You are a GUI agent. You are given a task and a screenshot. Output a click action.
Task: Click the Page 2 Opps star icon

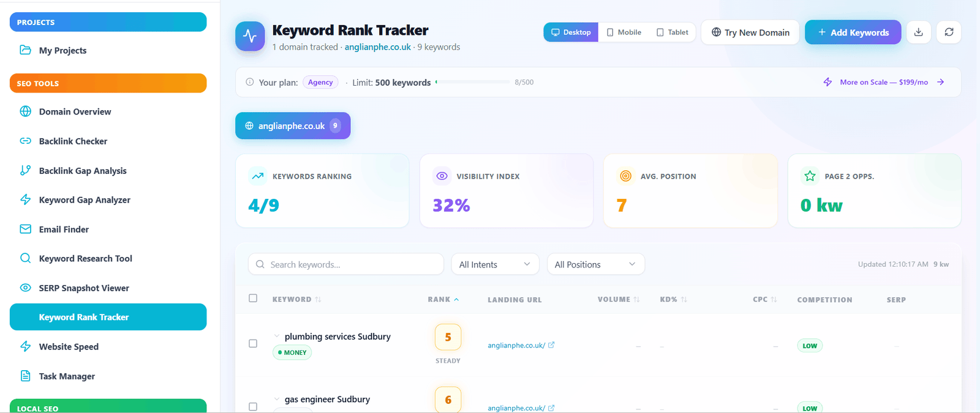pos(810,176)
